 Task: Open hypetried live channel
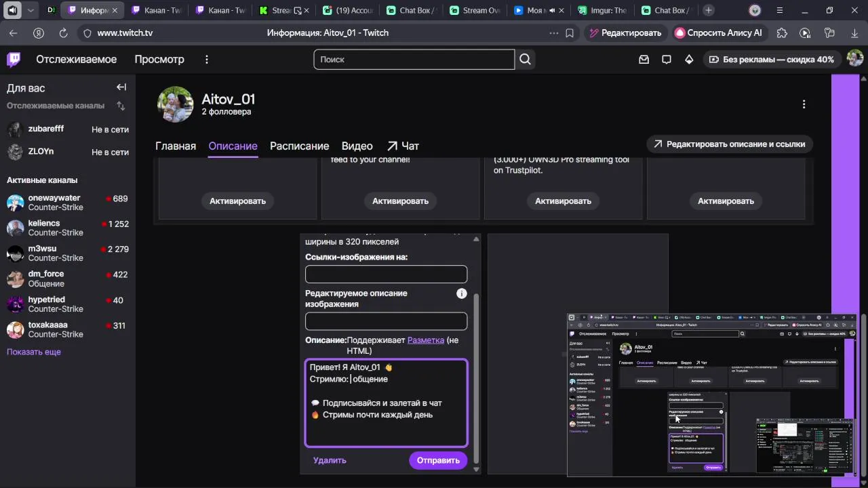[68, 304]
